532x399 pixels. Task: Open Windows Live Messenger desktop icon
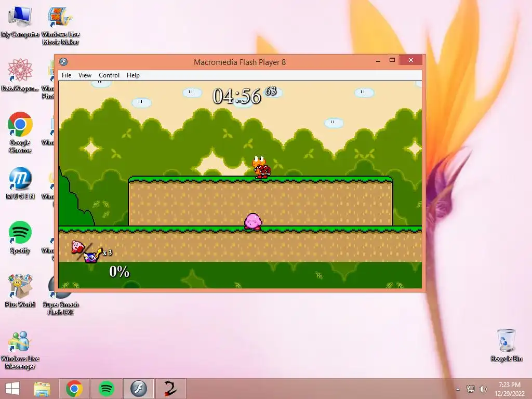tap(20, 350)
